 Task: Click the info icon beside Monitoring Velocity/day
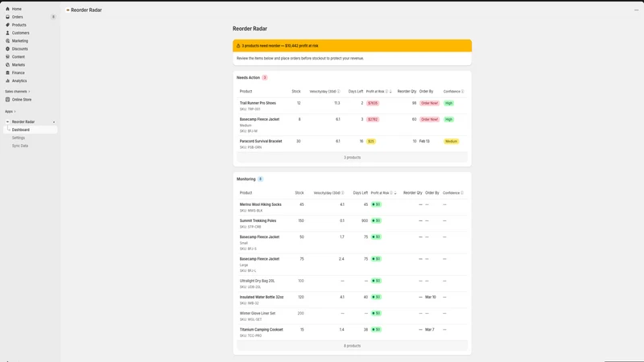343,193
